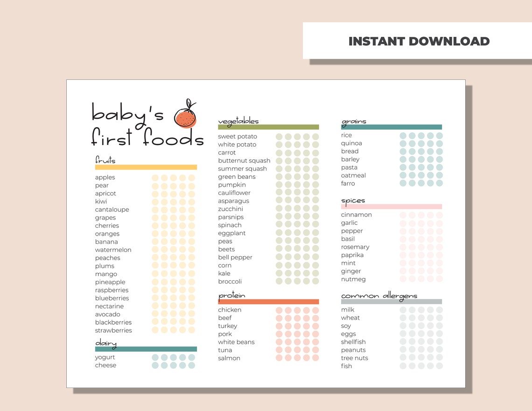Click "peanuts" under common allergens
This screenshot has width=532, height=411.
pos(353,350)
